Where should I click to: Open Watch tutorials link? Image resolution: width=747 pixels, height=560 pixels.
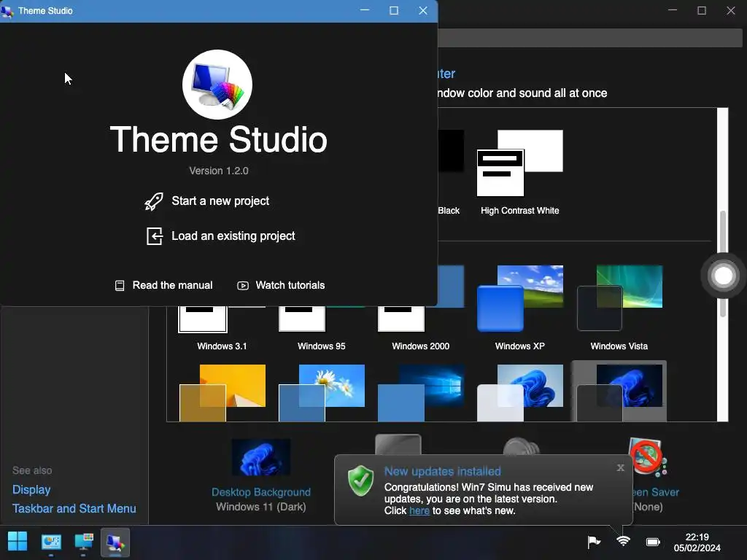281,285
